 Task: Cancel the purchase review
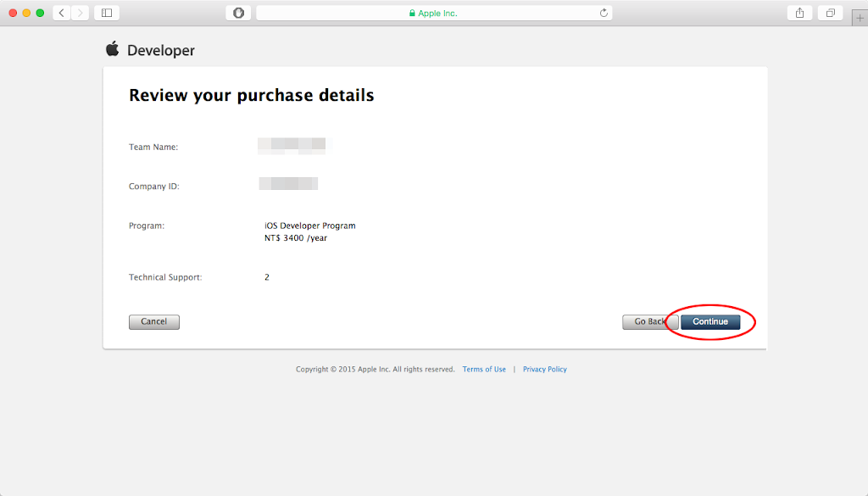point(154,322)
